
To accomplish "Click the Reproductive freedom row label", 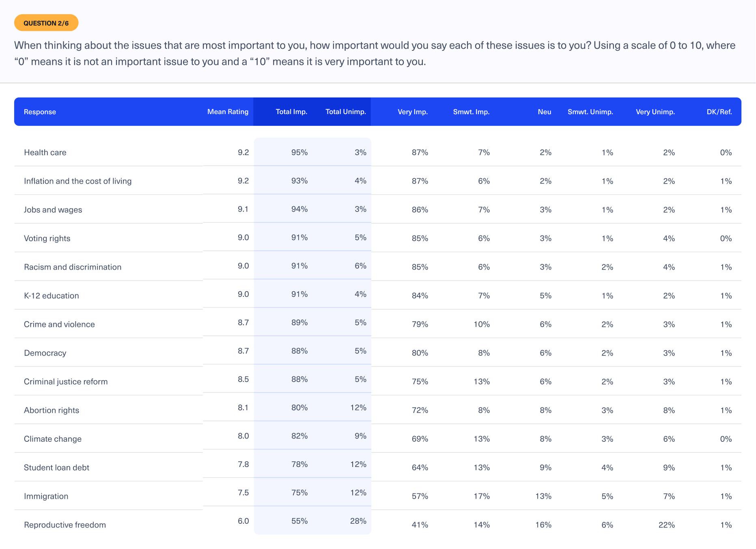I will [65, 525].
